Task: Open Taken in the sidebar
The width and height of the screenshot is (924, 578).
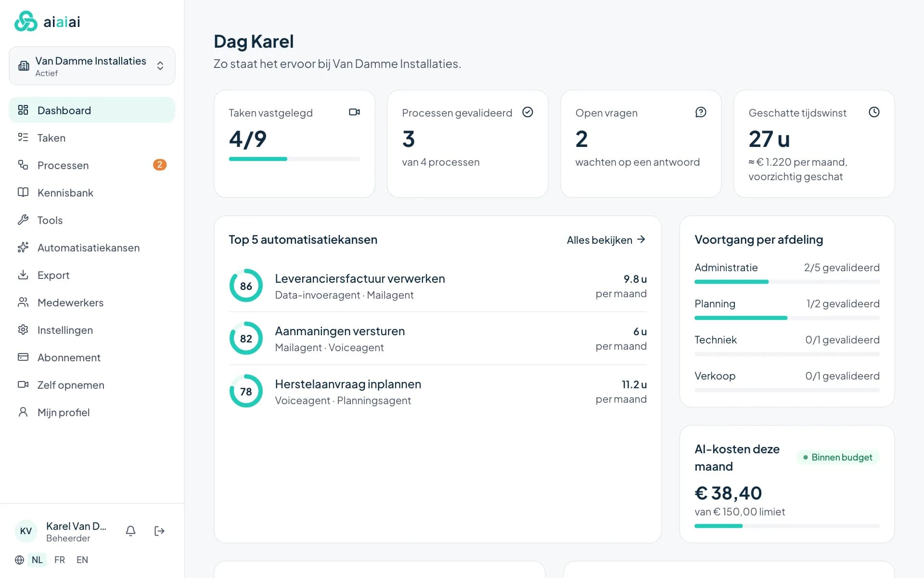Action: 92,138
